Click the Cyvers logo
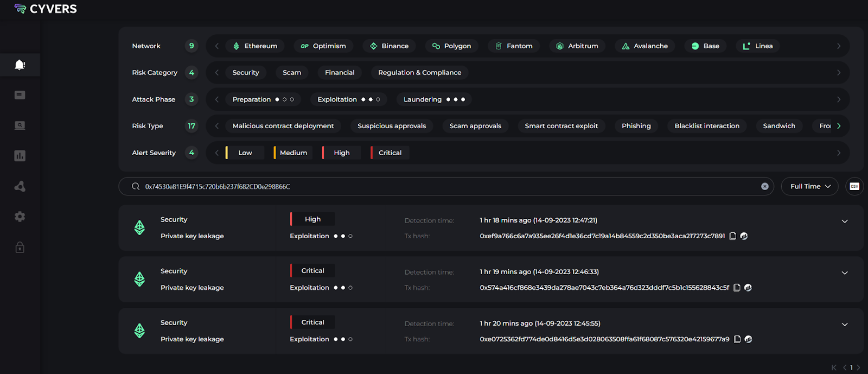This screenshot has height=374, width=868. 46,9
